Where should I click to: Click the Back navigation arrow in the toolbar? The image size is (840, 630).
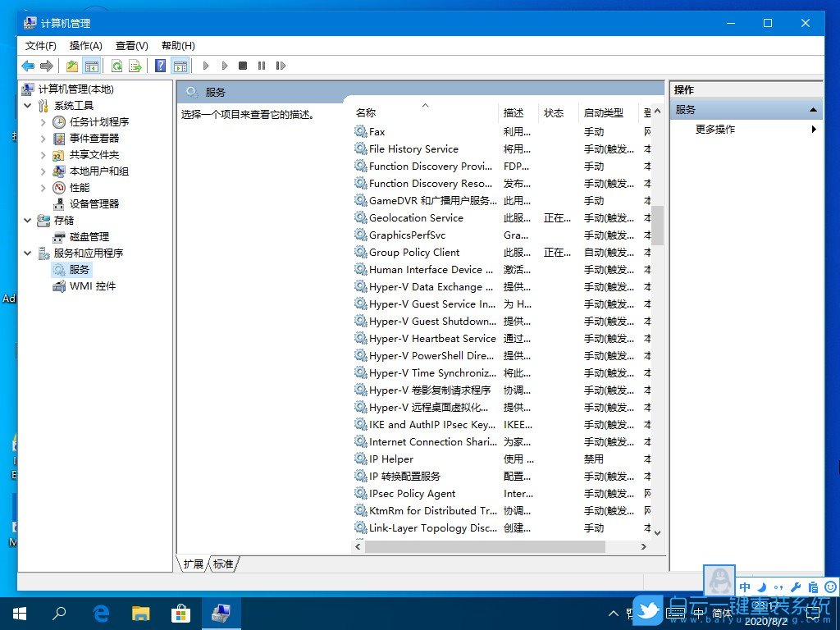tap(29, 66)
